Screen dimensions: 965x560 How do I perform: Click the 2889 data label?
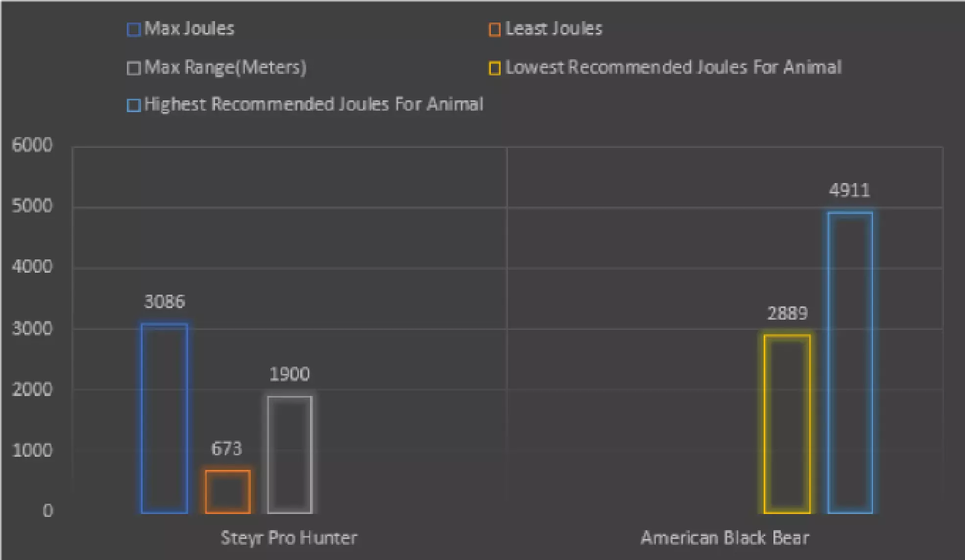(x=787, y=313)
